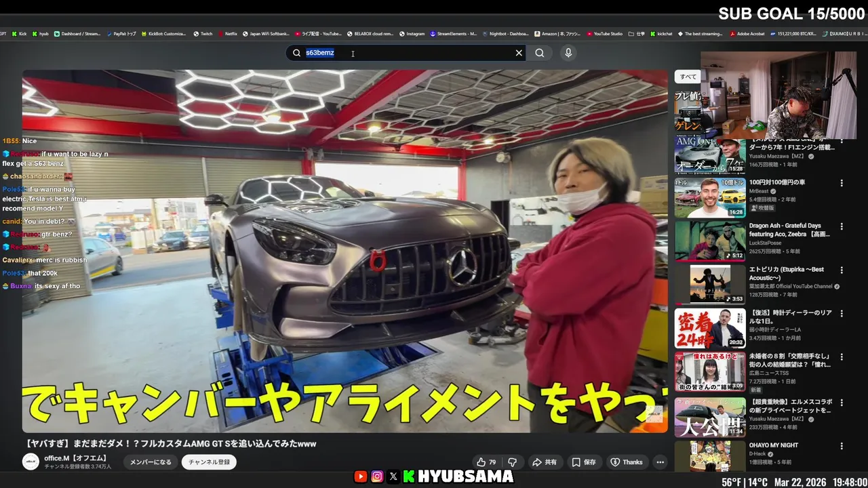Open options menu for 時計ディーラー video
868x488 pixels.
click(x=842, y=314)
